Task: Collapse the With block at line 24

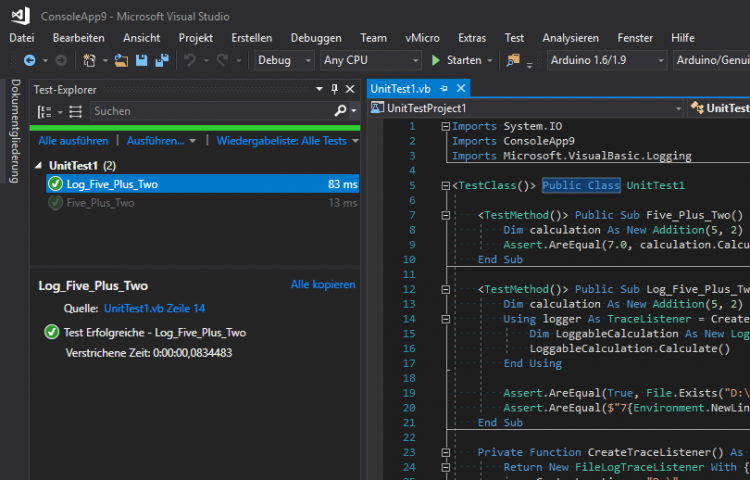Action: point(445,467)
